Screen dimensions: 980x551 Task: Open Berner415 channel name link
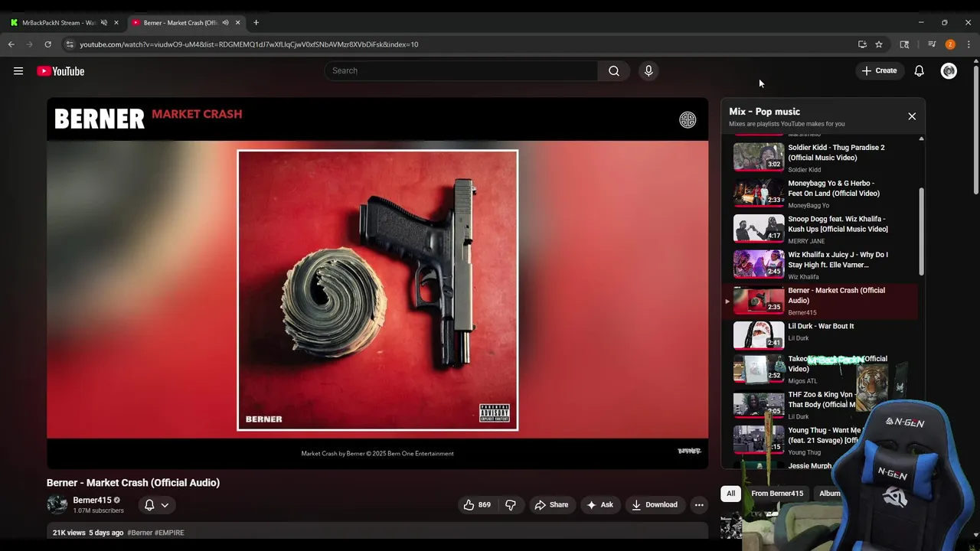[92, 500]
